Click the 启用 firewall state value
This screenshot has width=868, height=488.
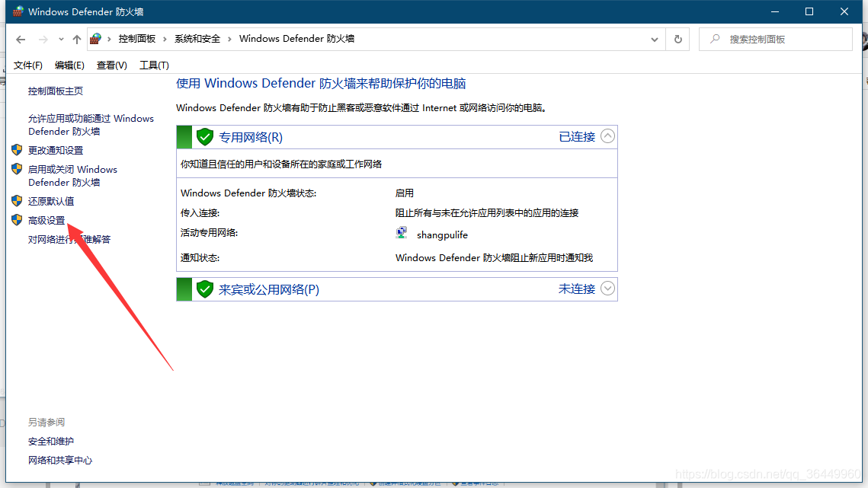(x=405, y=193)
